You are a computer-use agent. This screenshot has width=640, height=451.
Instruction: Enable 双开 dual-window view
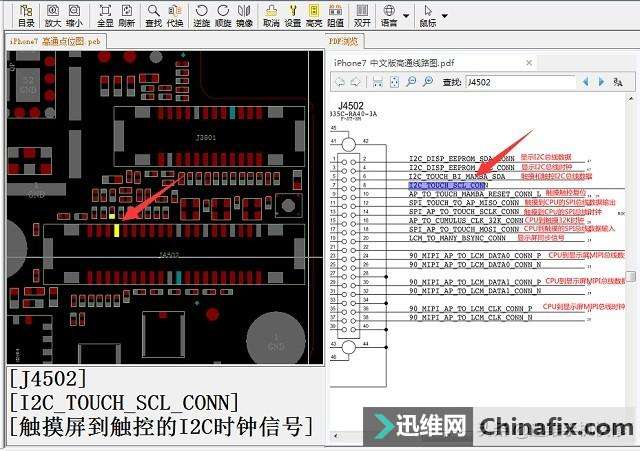(x=362, y=16)
